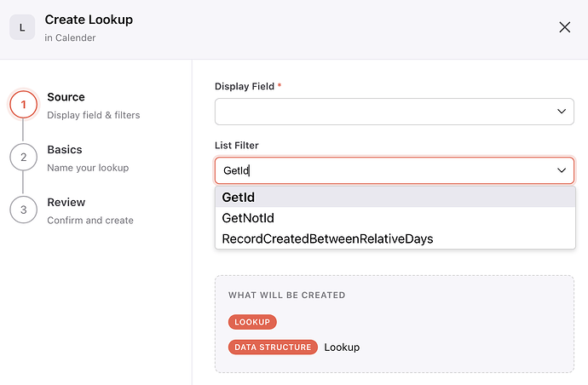The image size is (588, 385).
Task: Click 'in Calender' subtitle
Action: click(x=70, y=37)
